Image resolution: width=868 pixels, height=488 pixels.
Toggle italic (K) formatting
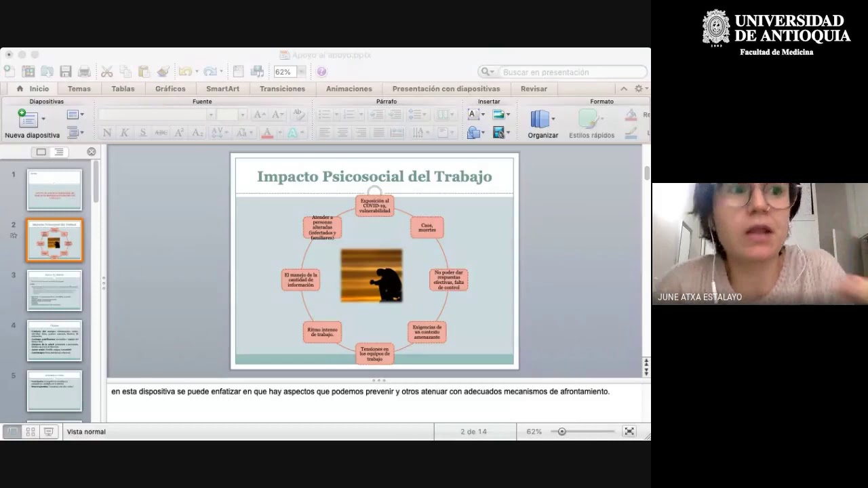click(124, 133)
